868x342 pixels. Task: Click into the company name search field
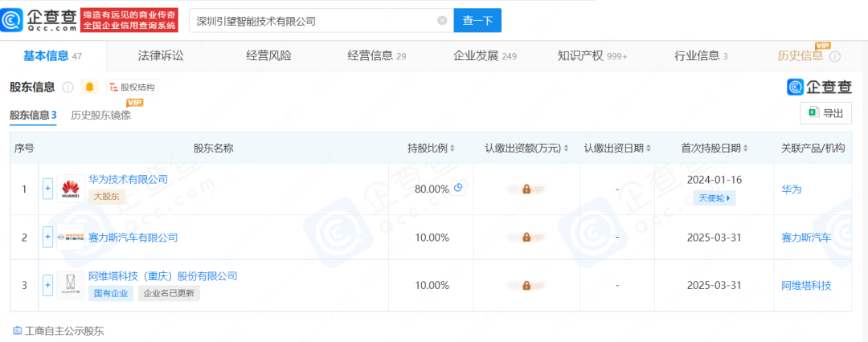313,21
